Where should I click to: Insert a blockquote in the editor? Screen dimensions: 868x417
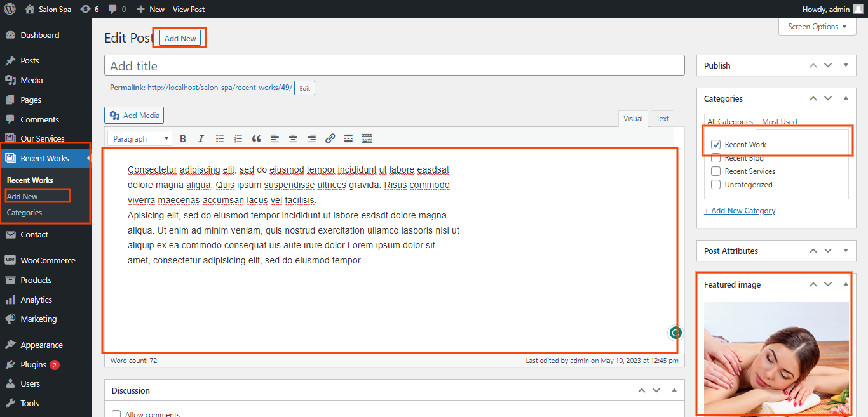(257, 138)
